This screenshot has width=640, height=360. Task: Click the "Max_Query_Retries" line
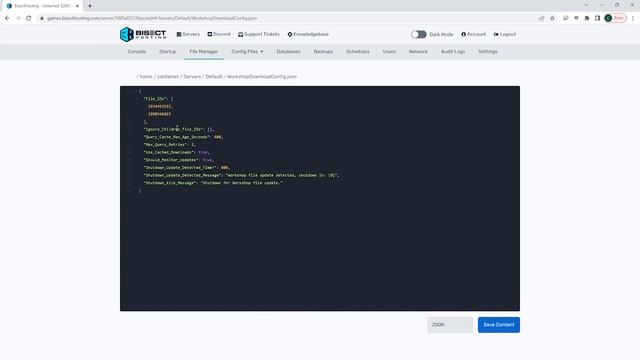click(x=169, y=145)
